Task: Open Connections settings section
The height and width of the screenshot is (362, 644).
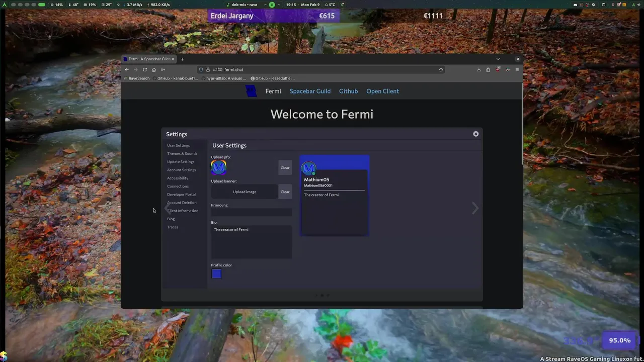Action: pos(178,186)
